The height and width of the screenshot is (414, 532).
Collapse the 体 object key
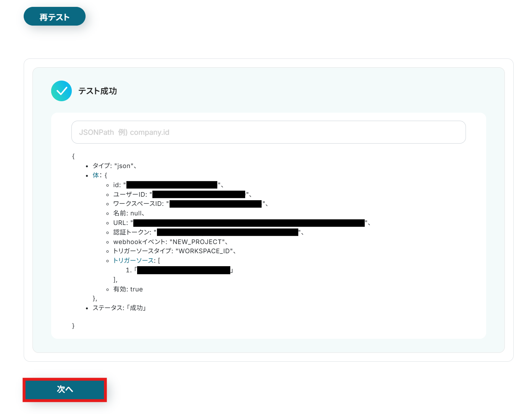coord(96,175)
